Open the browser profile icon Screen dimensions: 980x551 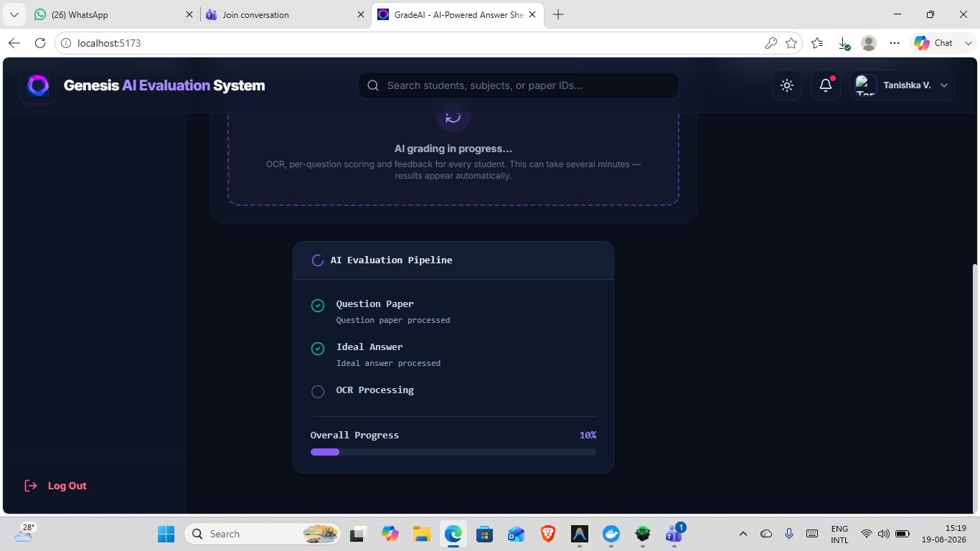pyautogui.click(x=869, y=43)
